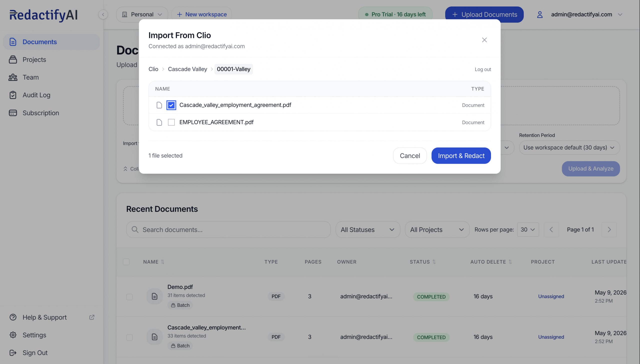Screen dimensions: 640x364
Task: Sort documents by Auto Delete
Action: click(x=491, y=262)
